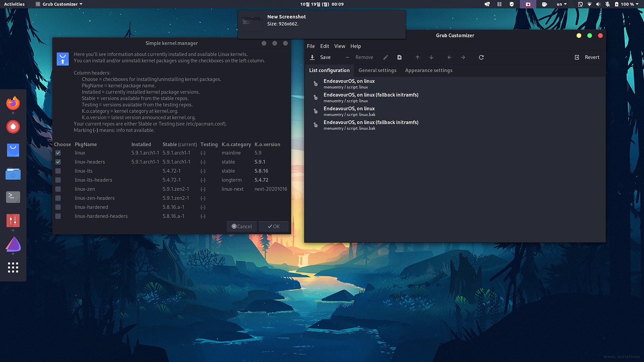Click OK in Simple kernel manager
Image resolution: width=644 pixels, height=362 pixels.
point(273,226)
